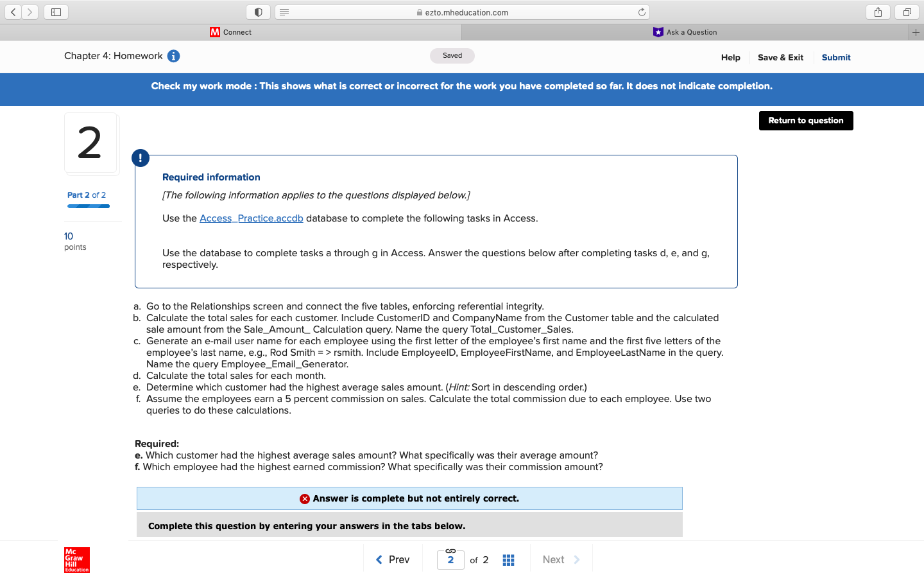The height and width of the screenshot is (578, 924).
Task: Toggle Reader view for the page
Action: pos(282,12)
